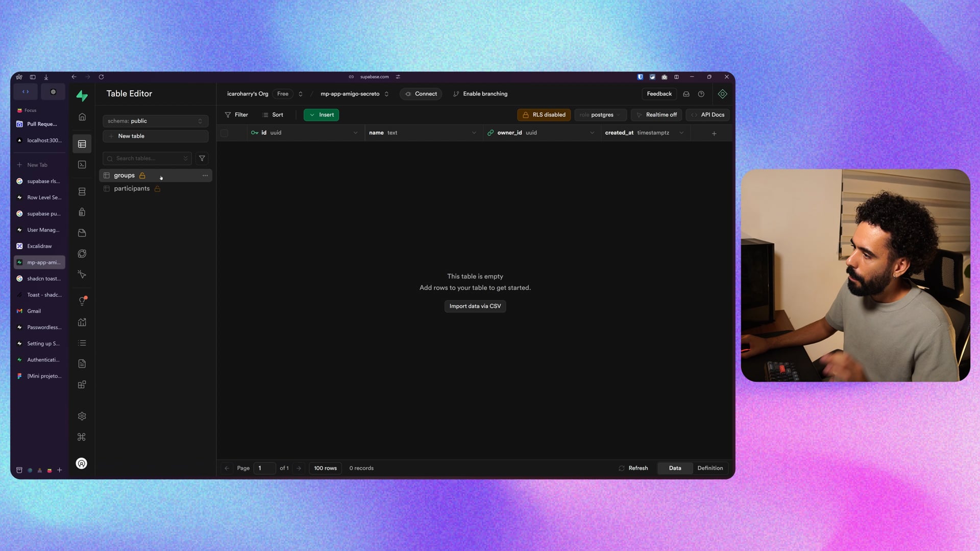Viewport: 980px width, 551px height.
Task: Add a new column with the plus icon
Action: pyautogui.click(x=714, y=133)
